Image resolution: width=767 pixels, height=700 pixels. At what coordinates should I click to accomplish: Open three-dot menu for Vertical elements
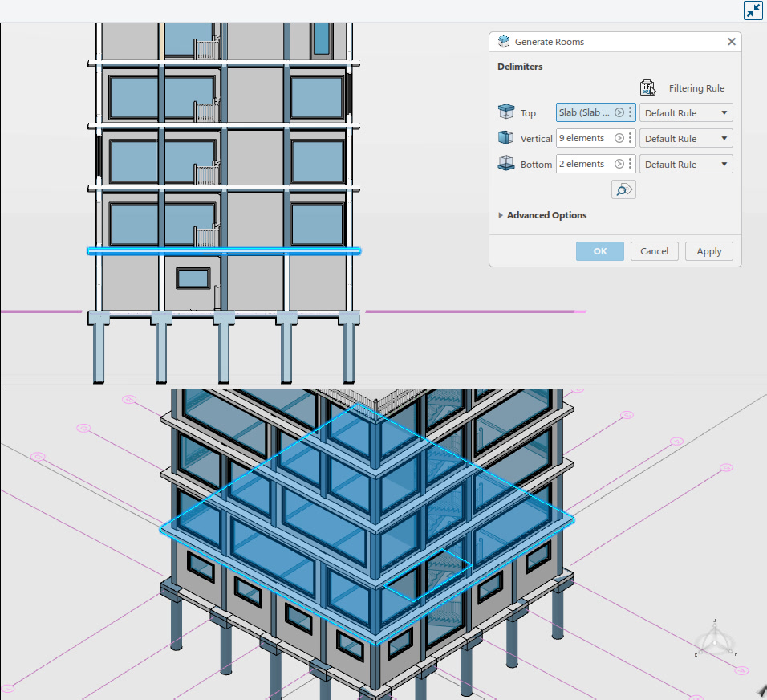pos(630,138)
